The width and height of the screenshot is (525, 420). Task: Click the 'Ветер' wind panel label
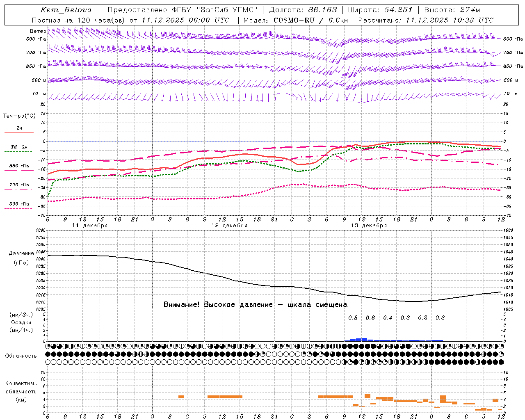click(x=38, y=31)
